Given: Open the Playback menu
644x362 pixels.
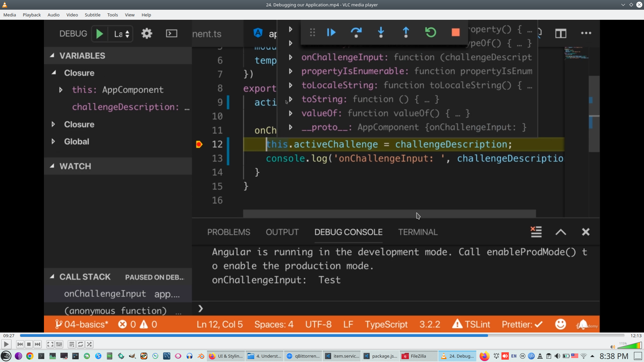Looking at the screenshot, I should point(32,15).
